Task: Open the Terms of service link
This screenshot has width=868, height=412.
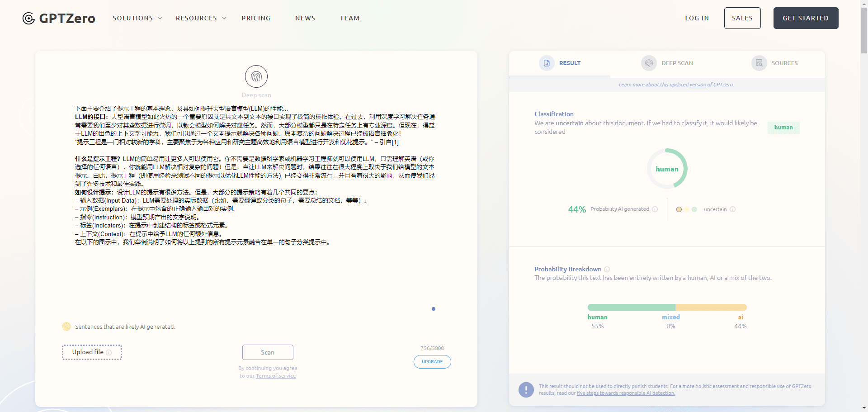Action: (276, 376)
